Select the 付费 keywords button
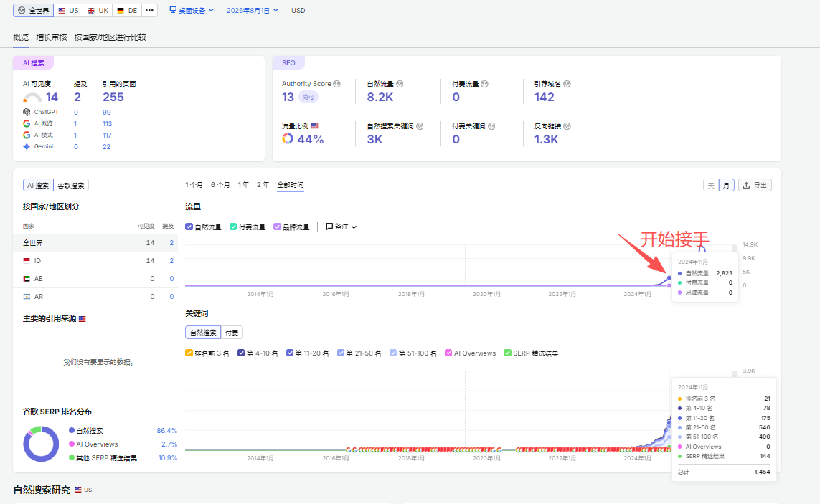Image resolution: width=820 pixels, height=504 pixels. click(x=232, y=333)
